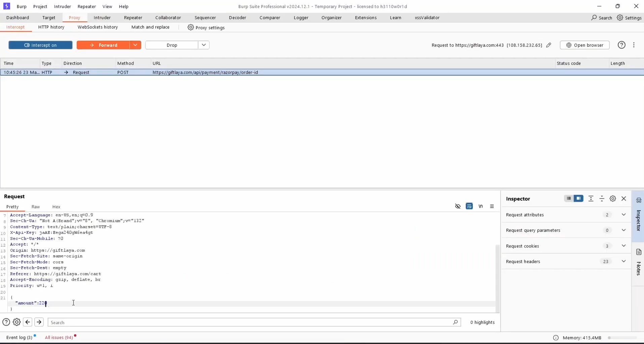This screenshot has height=344, width=644.
Task: Toggle message pretty-print wrap icon
Action: [x=469, y=206]
